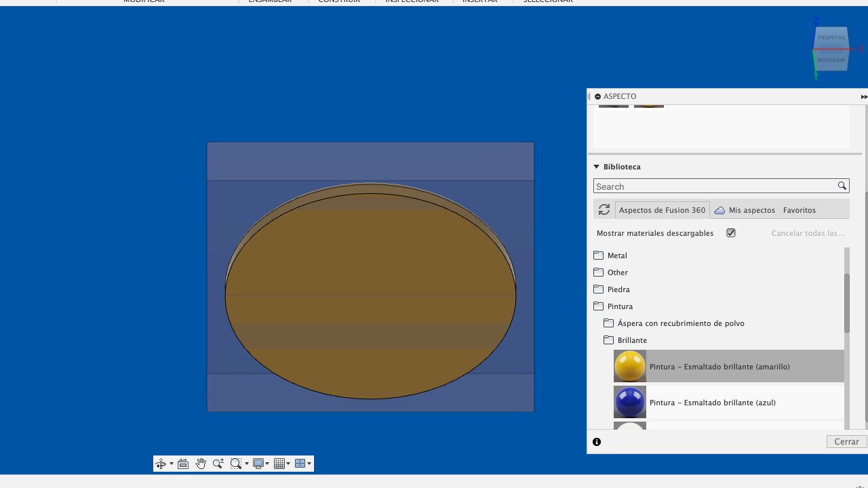Screen dimensions: 868x488
Task: Expand the Metal folder
Action: [616, 256]
